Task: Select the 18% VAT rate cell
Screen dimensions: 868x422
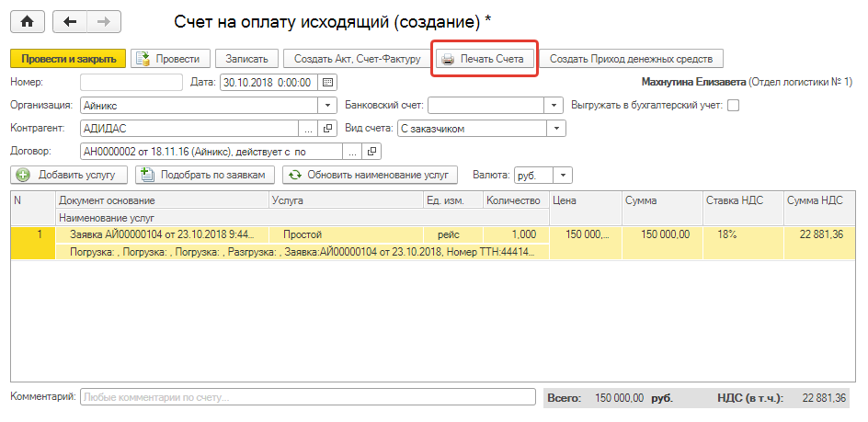Action: click(743, 243)
